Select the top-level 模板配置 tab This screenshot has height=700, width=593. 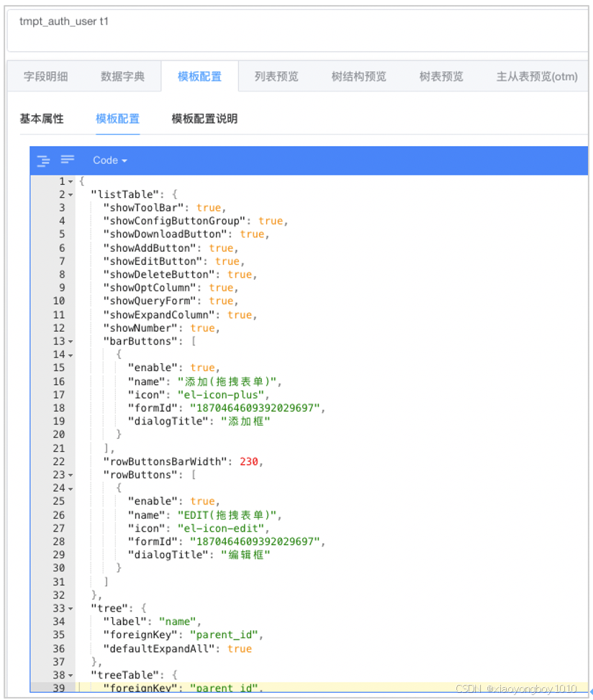coord(199,76)
